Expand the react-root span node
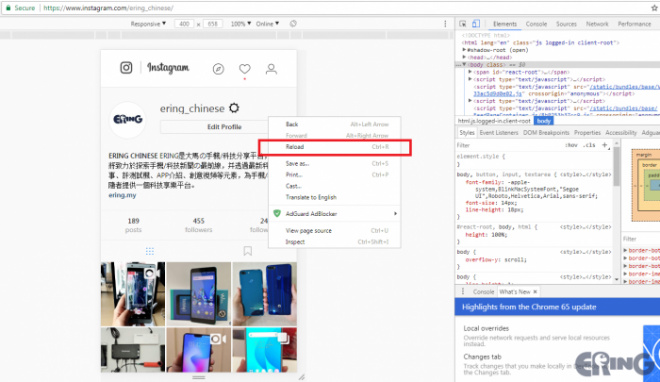Screen dimensions: 660x382 click(x=470, y=72)
